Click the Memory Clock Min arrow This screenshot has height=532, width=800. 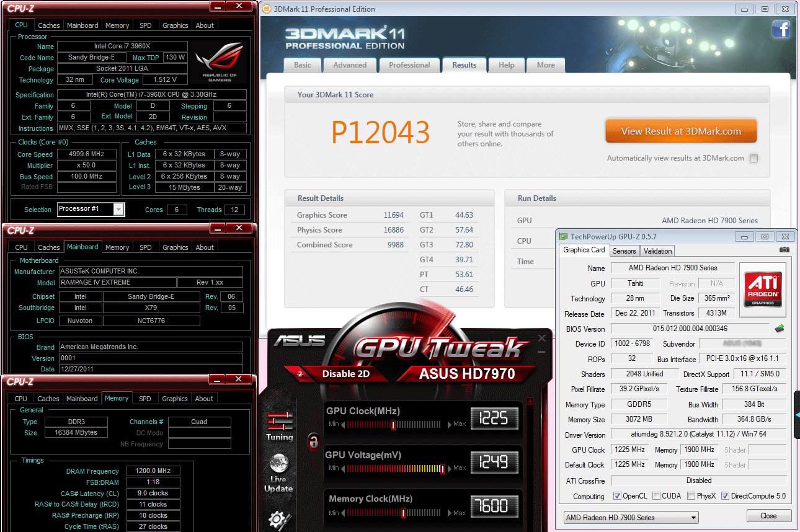(x=344, y=513)
